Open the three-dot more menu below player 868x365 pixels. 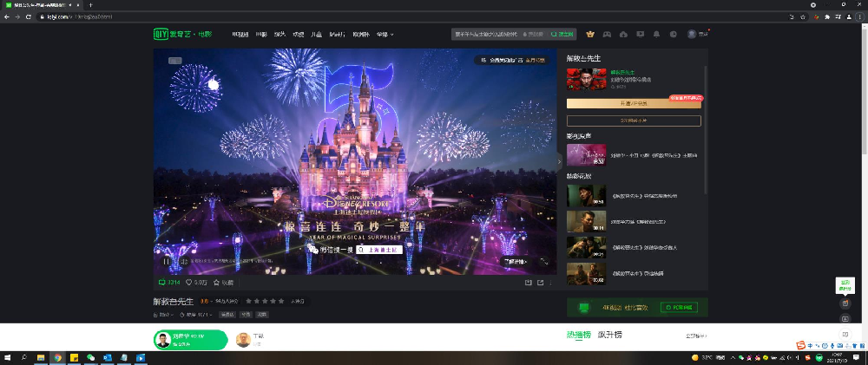pyautogui.click(x=551, y=283)
